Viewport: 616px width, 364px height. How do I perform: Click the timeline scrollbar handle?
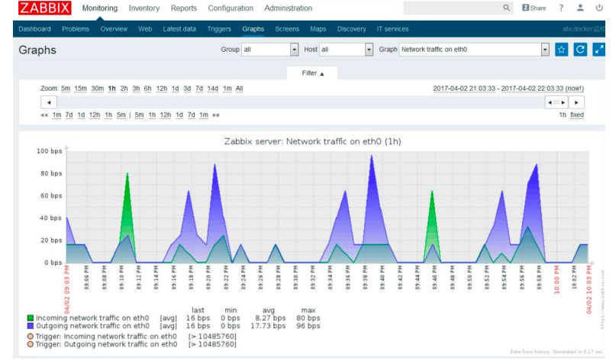click(556, 102)
